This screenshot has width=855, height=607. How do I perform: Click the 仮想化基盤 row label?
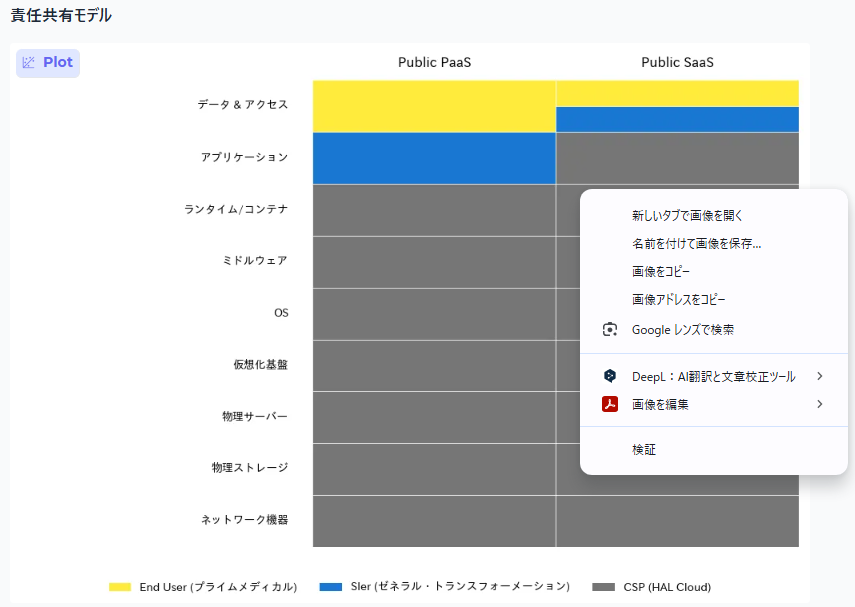[261, 365]
